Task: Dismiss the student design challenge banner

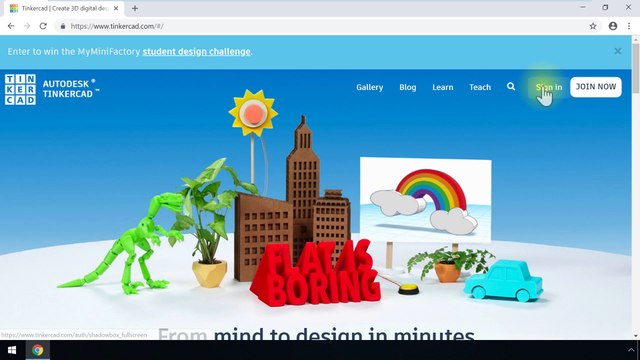Action: tap(618, 51)
